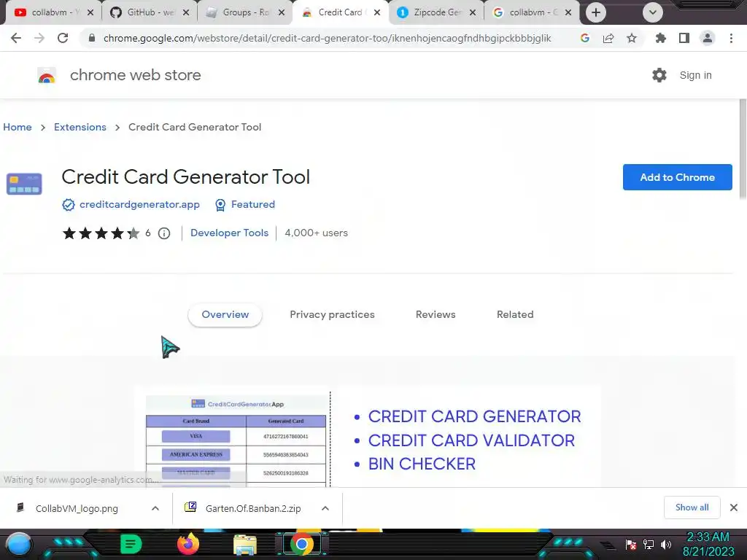This screenshot has height=560, width=747.
Task: Click the taskbar clock 2:33 AM
Action: click(x=708, y=537)
